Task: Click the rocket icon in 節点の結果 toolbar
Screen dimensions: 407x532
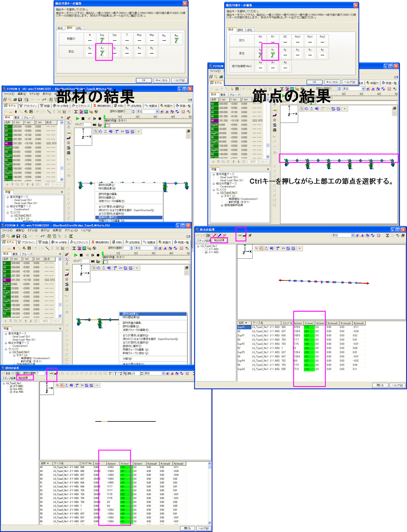Action: click(250, 235)
